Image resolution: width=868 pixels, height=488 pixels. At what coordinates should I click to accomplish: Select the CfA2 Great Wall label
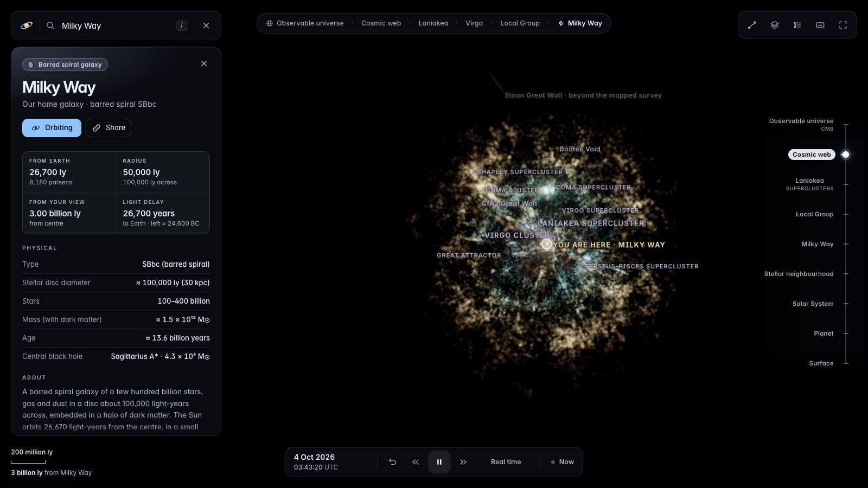tap(509, 203)
